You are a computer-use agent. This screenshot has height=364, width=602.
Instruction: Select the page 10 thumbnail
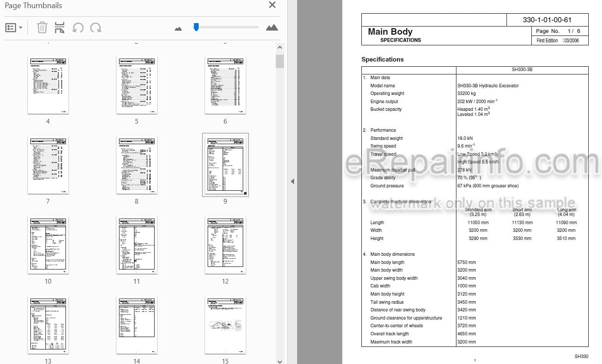pyautogui.click(x=48, y=245)
